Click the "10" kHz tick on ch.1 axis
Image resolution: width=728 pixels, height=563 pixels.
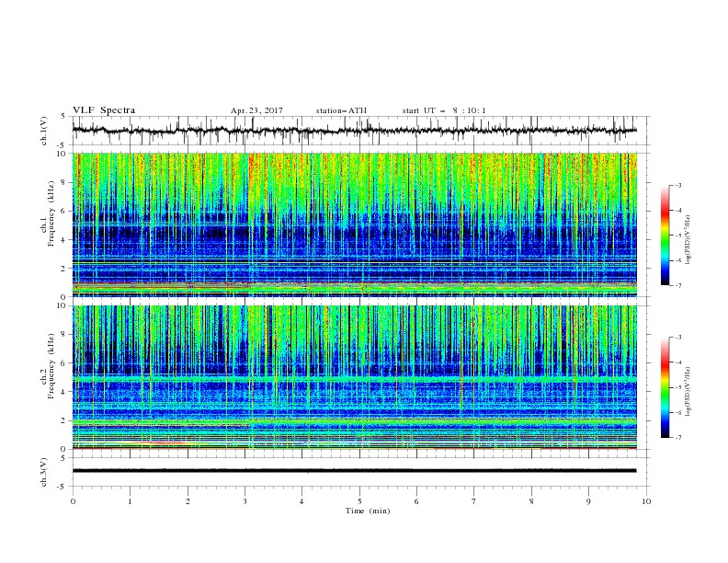tap(62, 154)
